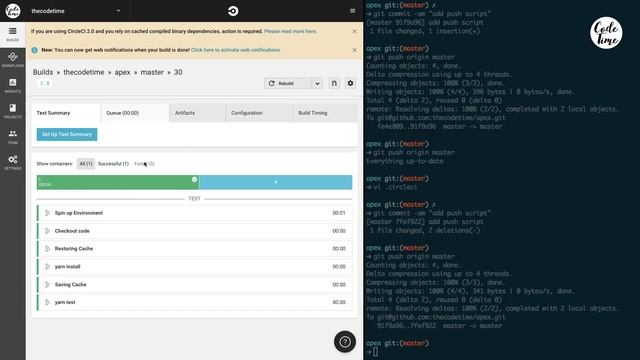Open the Workflows sidebar icon

pyautogui.click(x=13, y=60)
